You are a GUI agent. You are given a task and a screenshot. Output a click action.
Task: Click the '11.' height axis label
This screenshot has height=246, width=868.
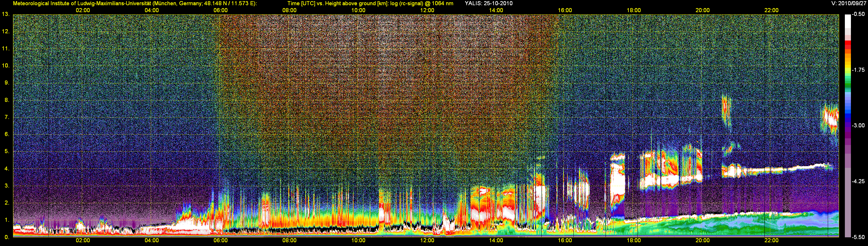pyautogui.click(x=5, y=49)
